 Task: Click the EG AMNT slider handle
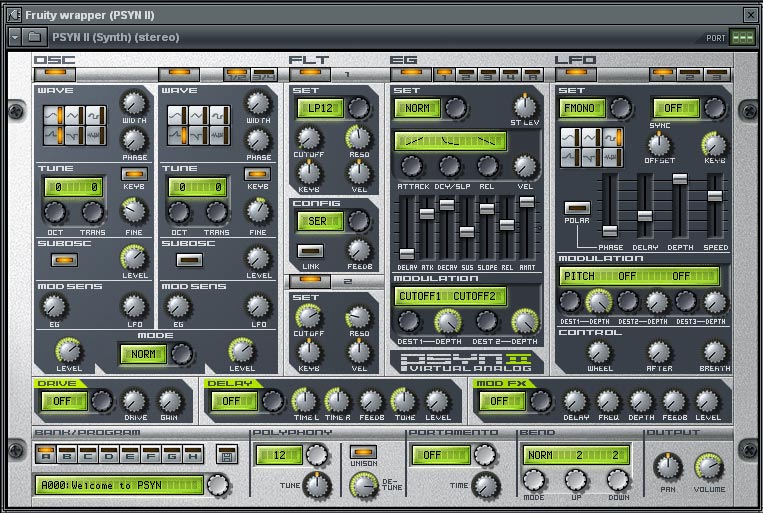[527, 202]
